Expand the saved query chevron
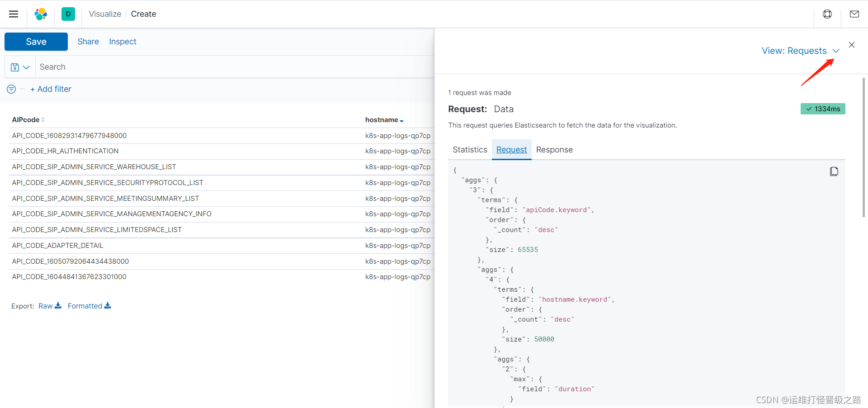The height and width of the screenshot is (408, 868). click(26, 67)
